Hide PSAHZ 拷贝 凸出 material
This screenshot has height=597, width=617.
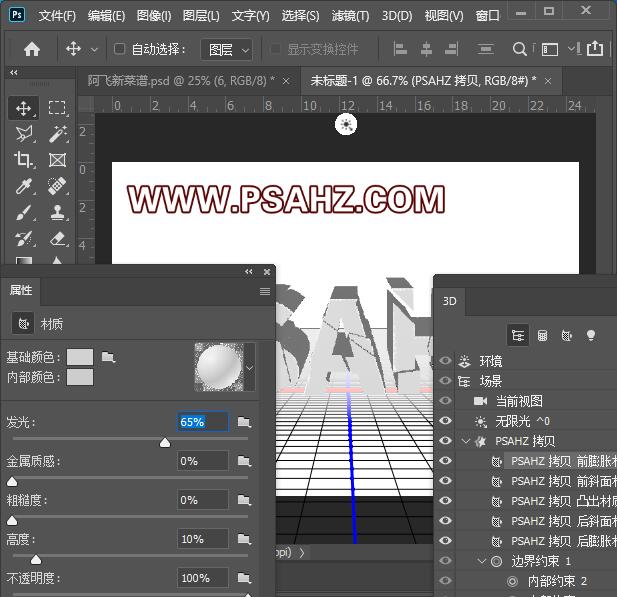pyautogui.click(x=445, y=501)
